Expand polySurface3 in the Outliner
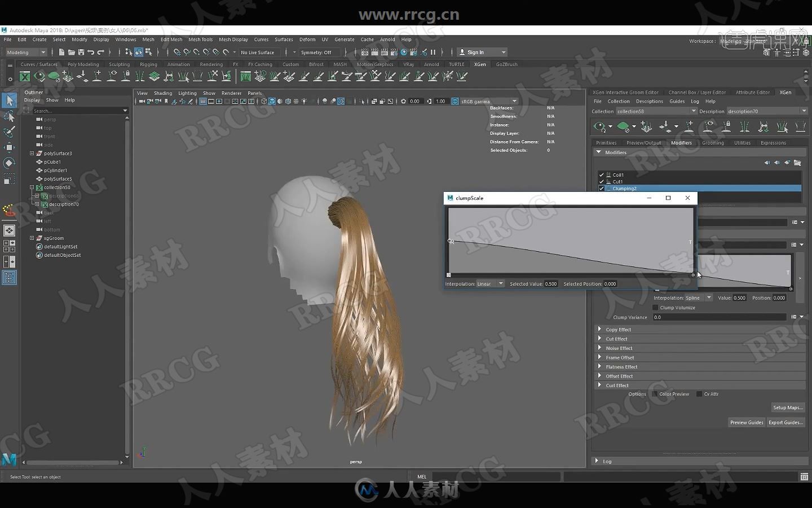The height and width of the screenshot is (508, 812). pyautogui.click(x=32, y=154)
